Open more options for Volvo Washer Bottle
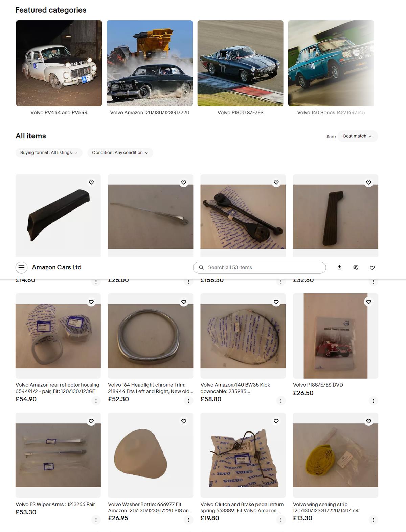Screen dimensions: 406x532 click(x=188, y=520)
